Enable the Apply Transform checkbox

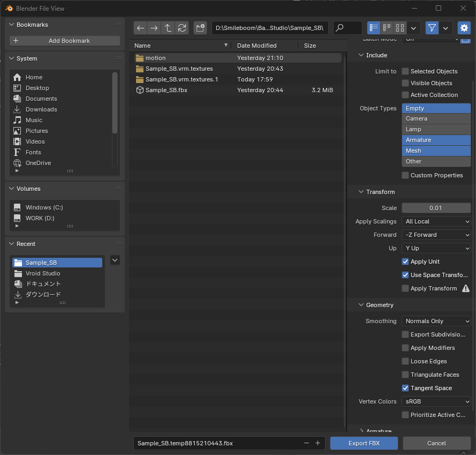(x=405, y=288)
